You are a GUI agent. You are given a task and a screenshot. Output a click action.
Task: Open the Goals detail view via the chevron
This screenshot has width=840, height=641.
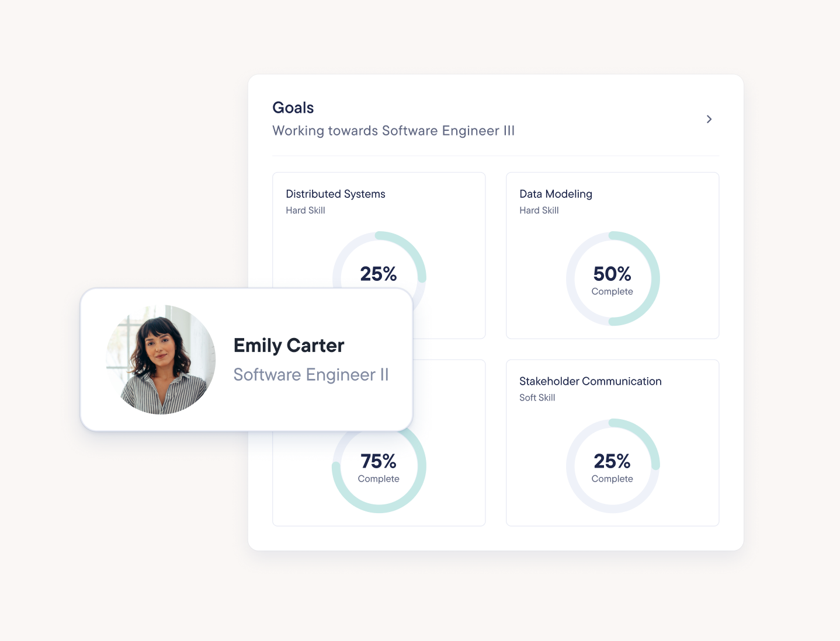pyautogui.click(x=709, y=119)
